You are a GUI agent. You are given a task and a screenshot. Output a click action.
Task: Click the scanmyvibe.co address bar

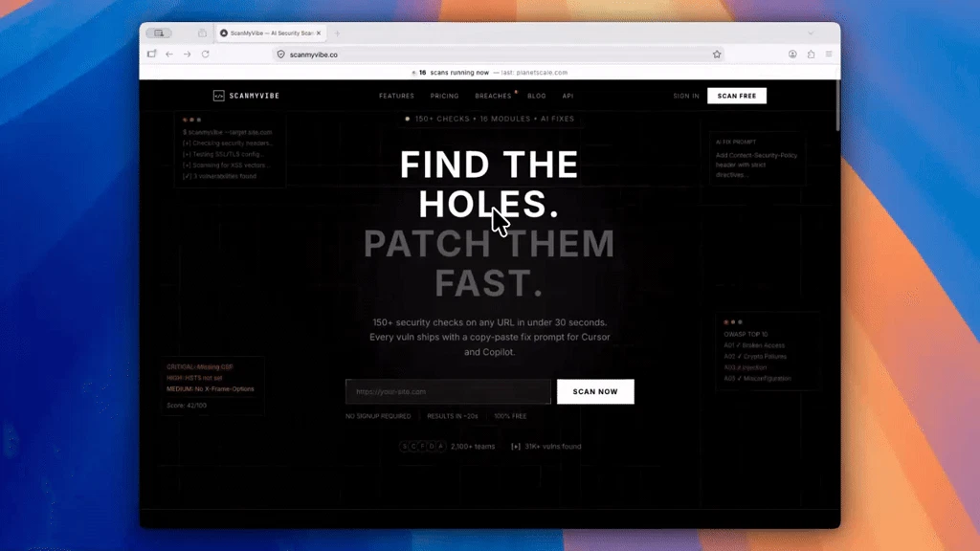[497, 55]
